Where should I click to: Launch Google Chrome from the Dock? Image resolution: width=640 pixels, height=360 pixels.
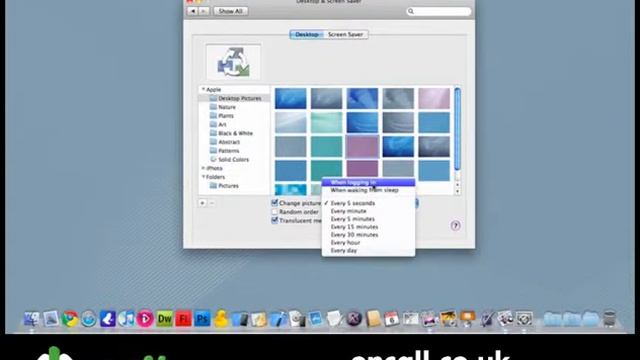70,319
